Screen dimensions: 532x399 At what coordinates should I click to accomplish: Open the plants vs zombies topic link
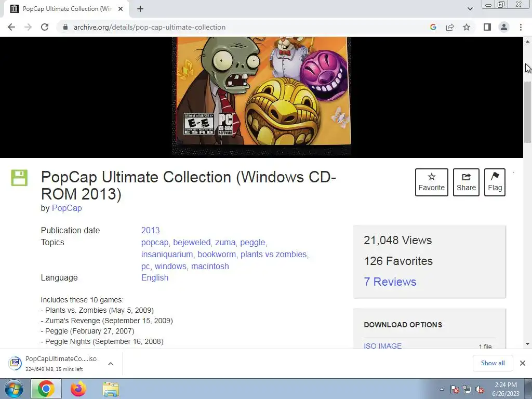pyautogui.click(x=273, y=255)
